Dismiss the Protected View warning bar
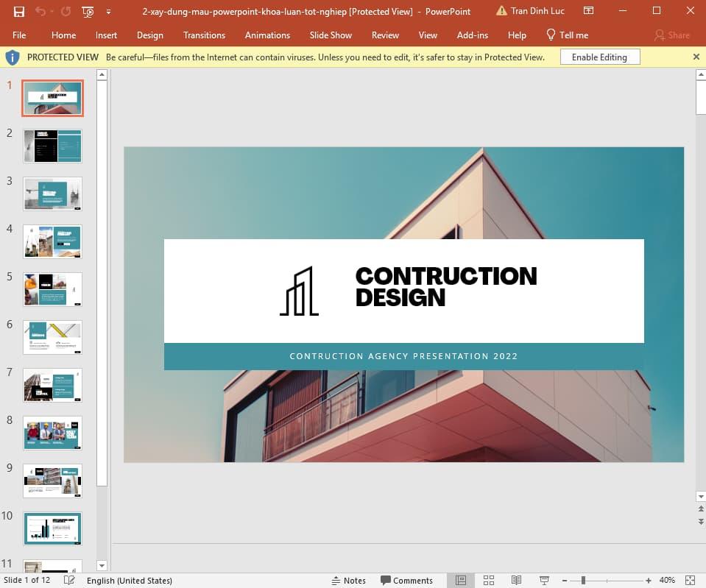 coord(696,57)
